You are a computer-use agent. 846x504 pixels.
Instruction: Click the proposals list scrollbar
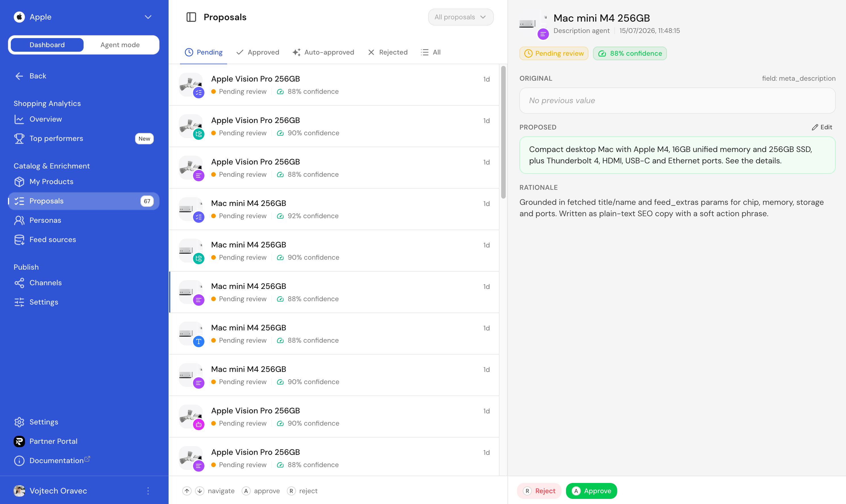click(x=503, y=132)
